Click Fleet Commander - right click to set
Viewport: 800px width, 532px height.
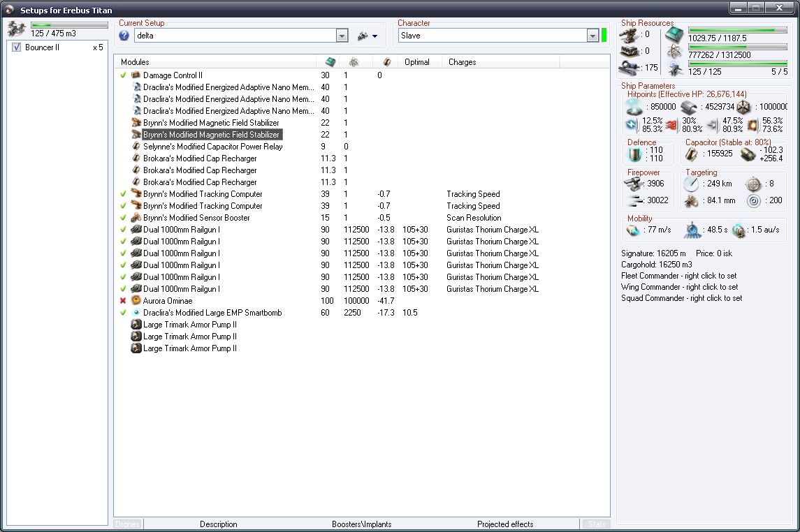[678, 276]
